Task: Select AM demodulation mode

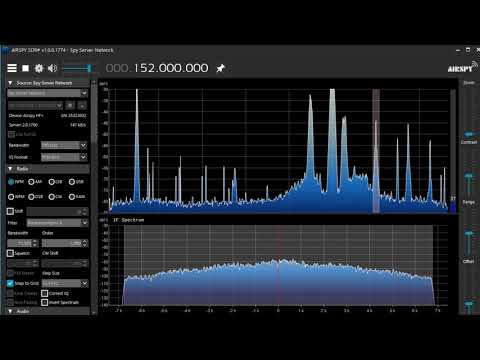Action: 31,182
